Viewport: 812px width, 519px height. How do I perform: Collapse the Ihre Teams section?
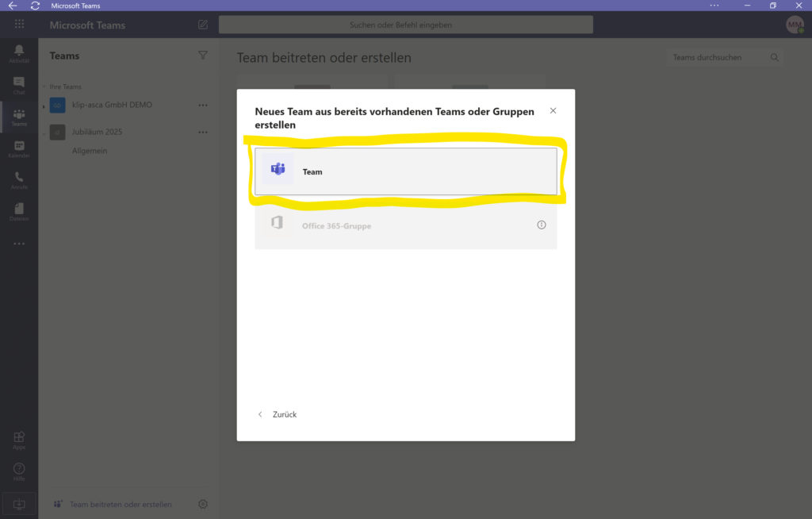coord(44,86)
